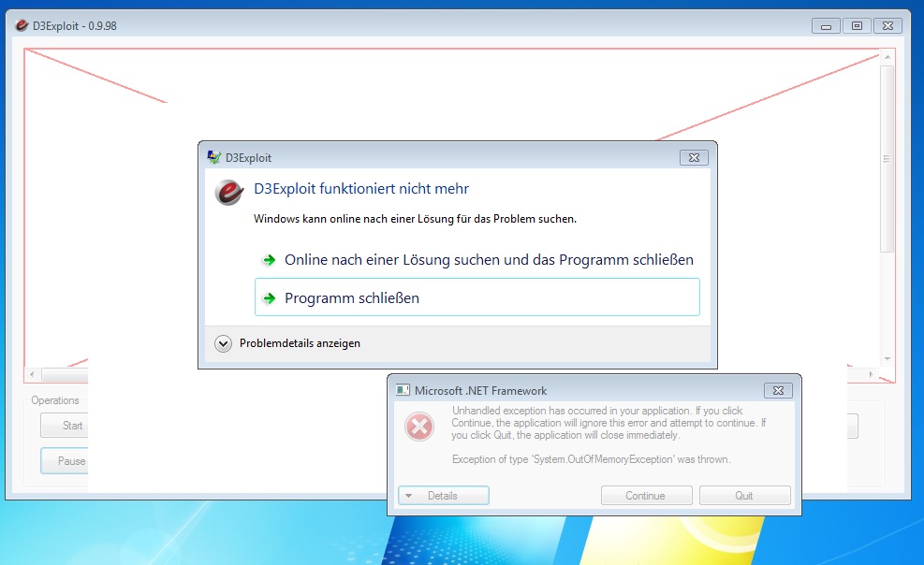Click horizontal scrollbar right arrow
This screenshot has width=924, height=565.
point(871,374)
